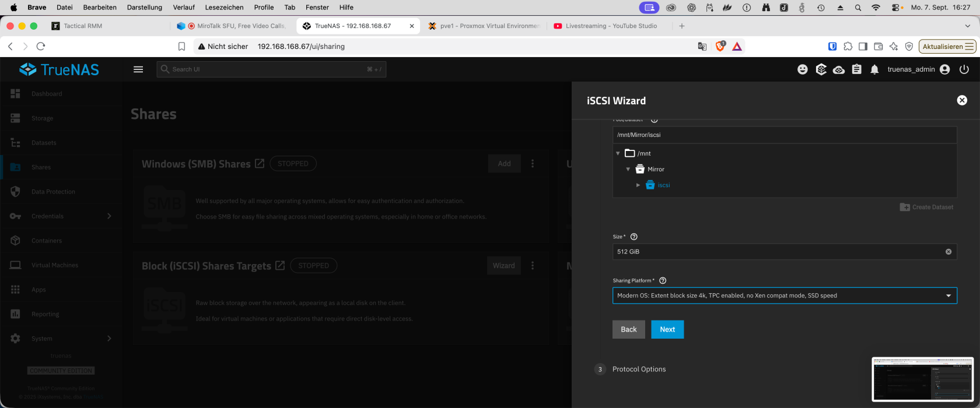Viewport: 980px width, 408px height.
Task: Open the SMB shares external link icon
Action: [x=260, y=164]
